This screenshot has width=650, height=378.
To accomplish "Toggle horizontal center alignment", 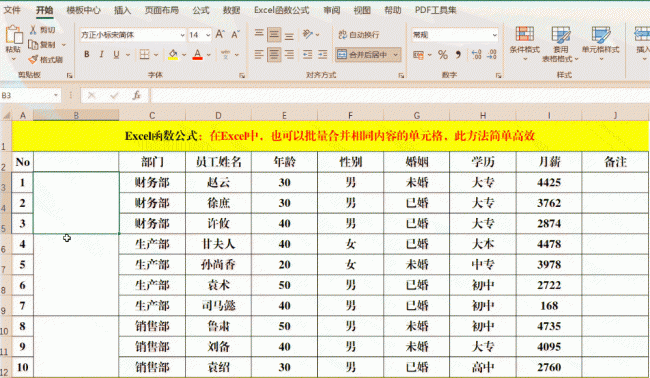I will click(274, 54).
